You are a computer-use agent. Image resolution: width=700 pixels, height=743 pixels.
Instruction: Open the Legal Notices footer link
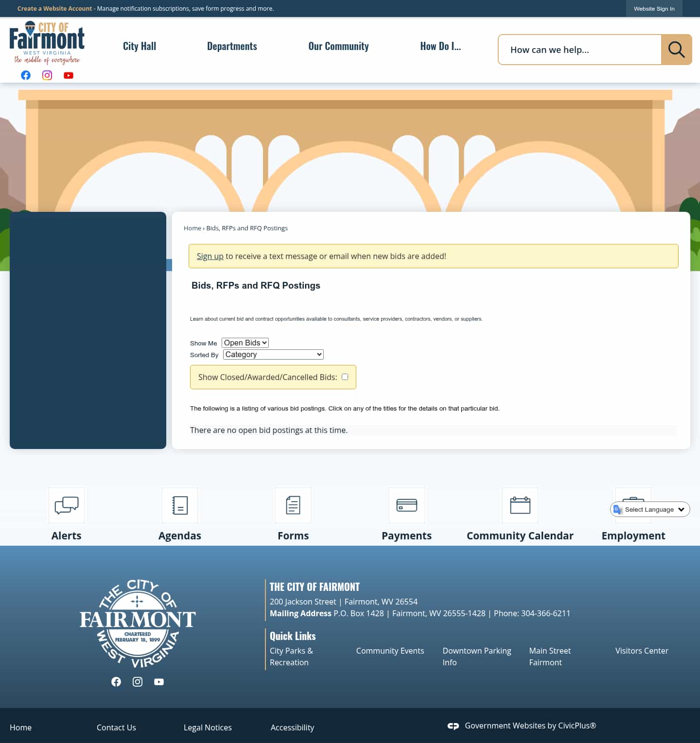[x=208, y=727]
